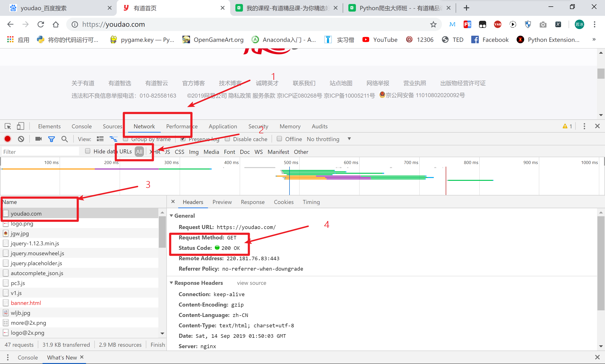The width and height of the screenshot is (605, 364).
Task: Toggle the device toolbar icon
Action: [20, 126]
